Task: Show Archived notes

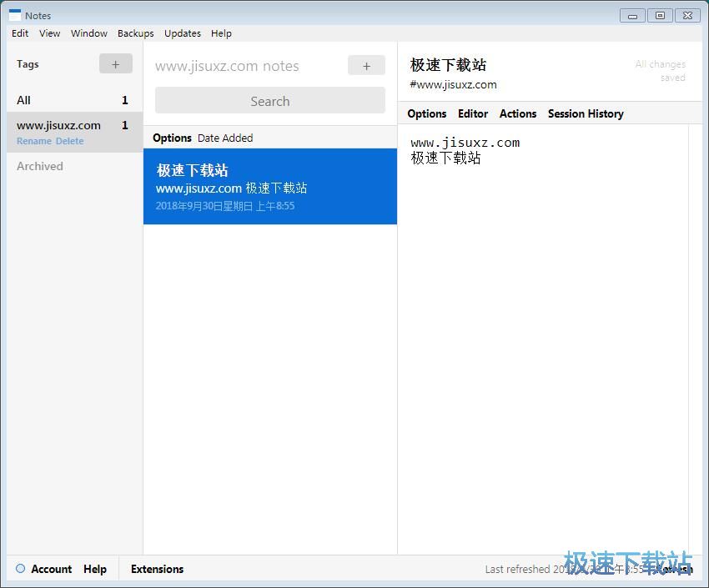Action: click(x=40, y=166)
